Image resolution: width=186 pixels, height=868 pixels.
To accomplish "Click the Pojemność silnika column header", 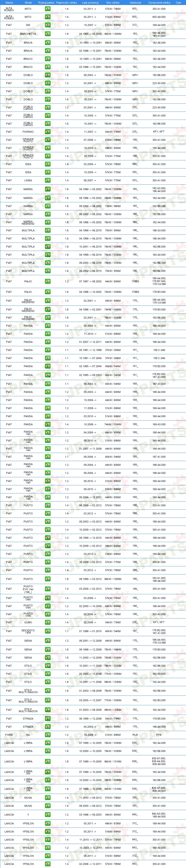I will [x=67, y=2].
